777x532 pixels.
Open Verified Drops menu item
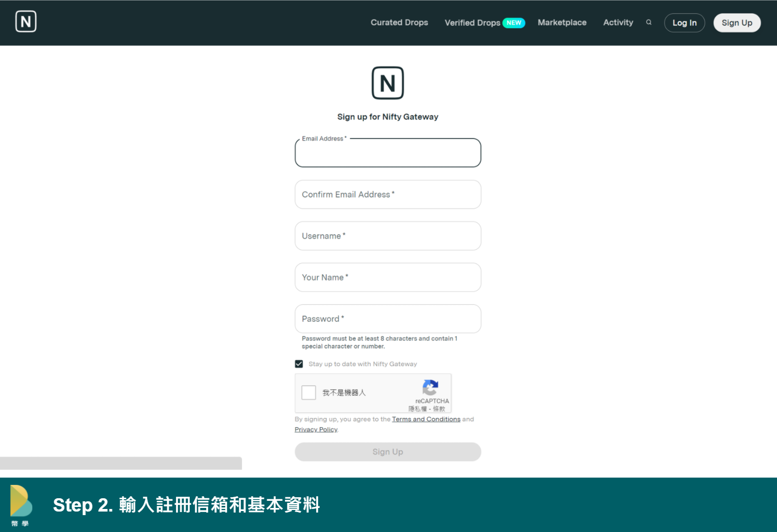472,23
